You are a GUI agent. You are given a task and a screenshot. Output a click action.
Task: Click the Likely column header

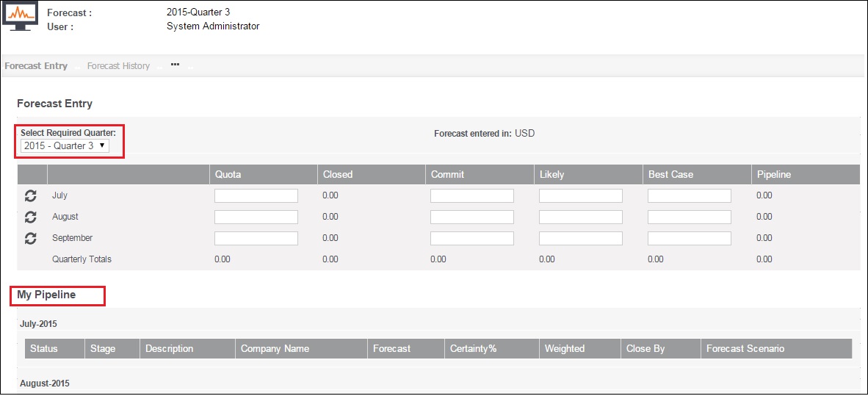coord(588,174)
